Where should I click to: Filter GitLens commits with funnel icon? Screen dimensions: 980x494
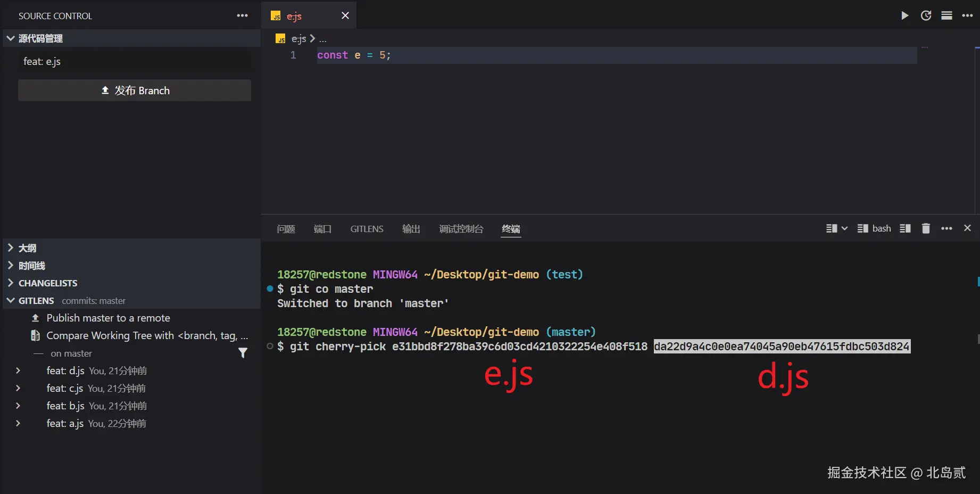pyautogui.click(x=243, y=353)
